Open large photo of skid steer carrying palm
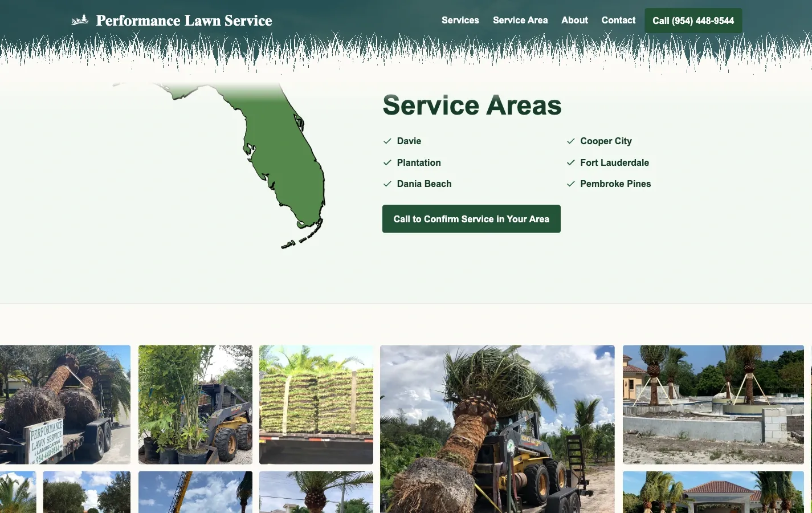 [x=497, y=429]
